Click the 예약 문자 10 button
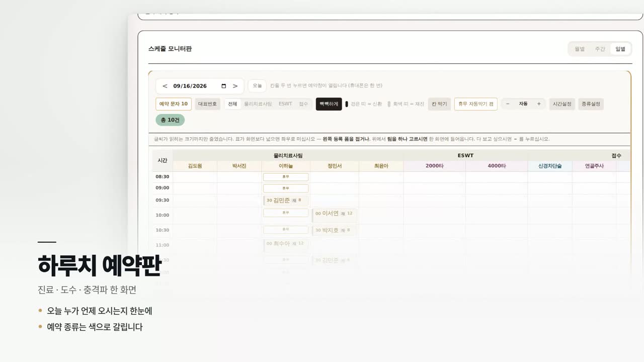 tap(174, 104)
